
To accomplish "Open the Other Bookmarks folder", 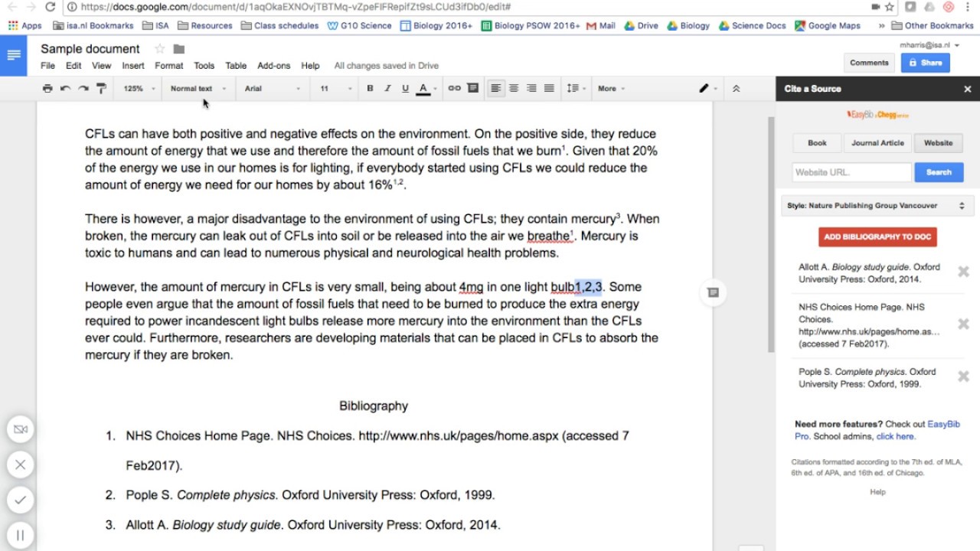I will click(x=932, y=25).
